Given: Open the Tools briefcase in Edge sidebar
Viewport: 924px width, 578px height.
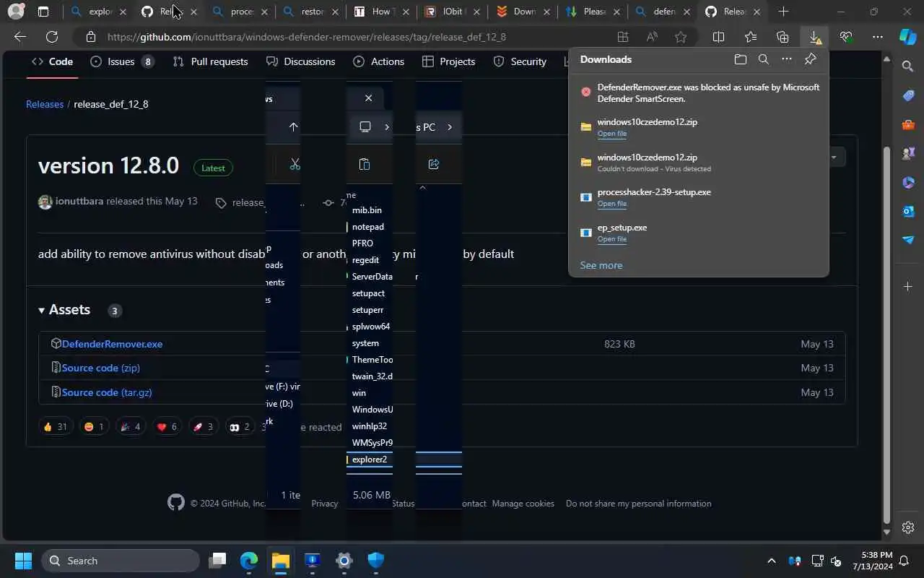Looking at the screenshot, I should click(x=908, y=124).
